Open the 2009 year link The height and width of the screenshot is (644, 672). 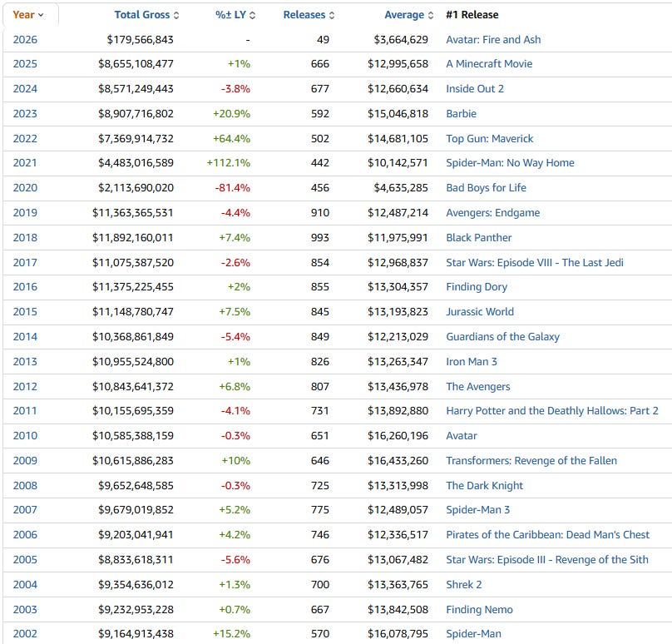(x=25, y=460)
